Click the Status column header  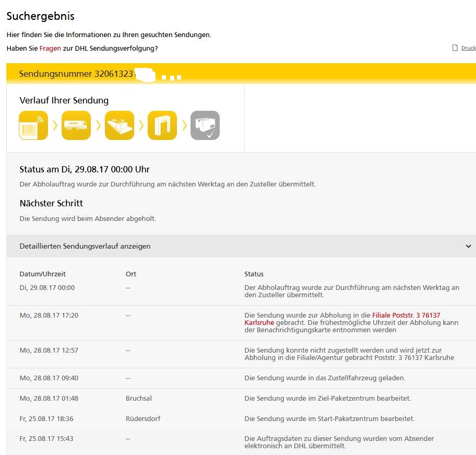(254, 274)
